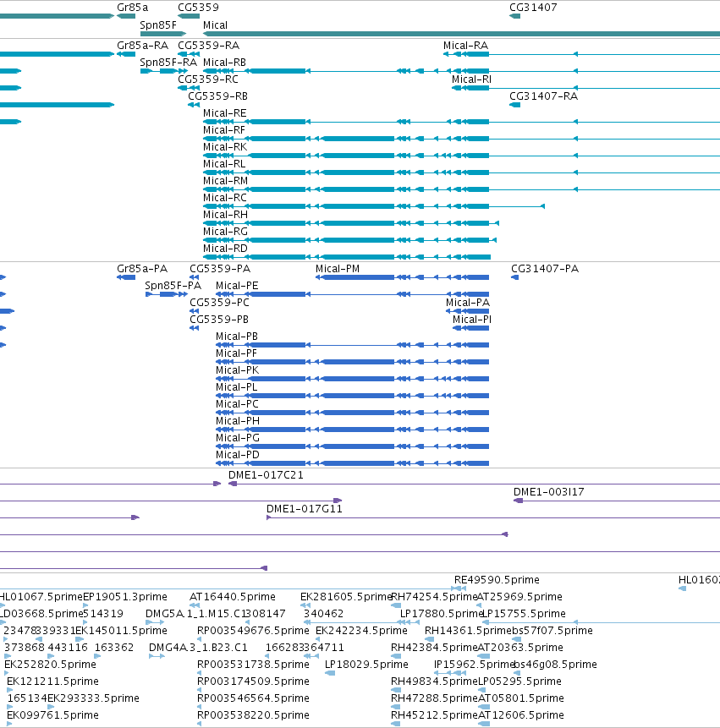Open transcript Mical-RF label
Image resolution: width=720 pixels, height=728 pixels.
pos(224,130)
